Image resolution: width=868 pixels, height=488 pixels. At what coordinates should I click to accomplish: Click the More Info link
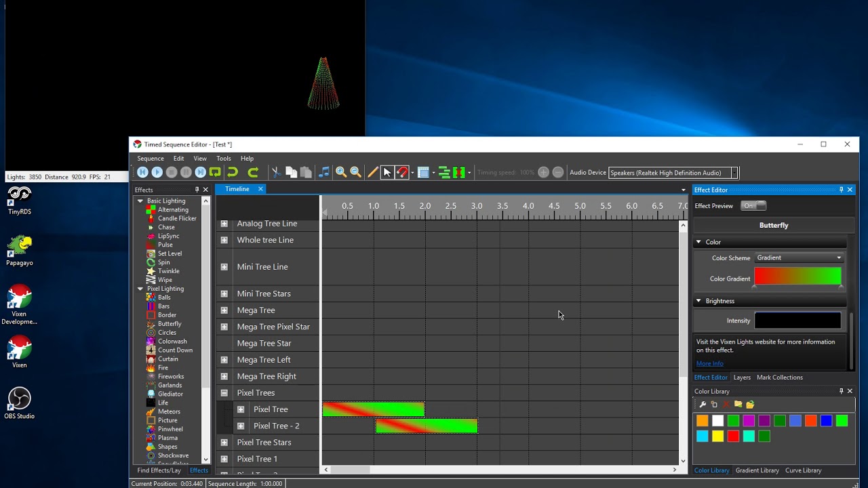click(709, 363)
